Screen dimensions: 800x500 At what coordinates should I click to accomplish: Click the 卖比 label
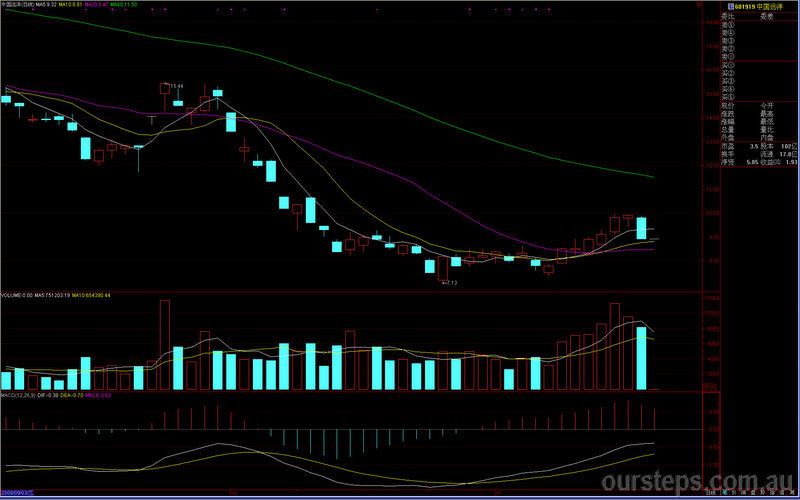pos(728,17)
